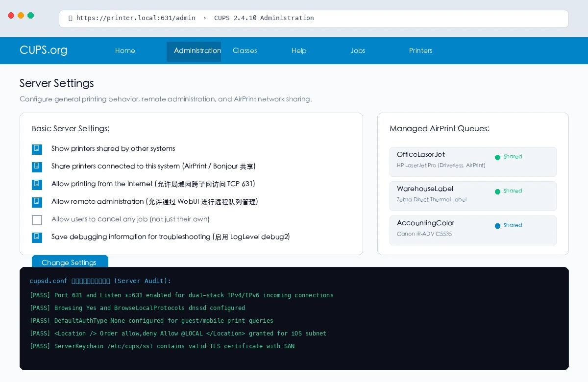Click the 'HP LaserJet Pro (Driverless, AirPrint)' description
This screenshot has width=588, height=382.
click(441, 166)
